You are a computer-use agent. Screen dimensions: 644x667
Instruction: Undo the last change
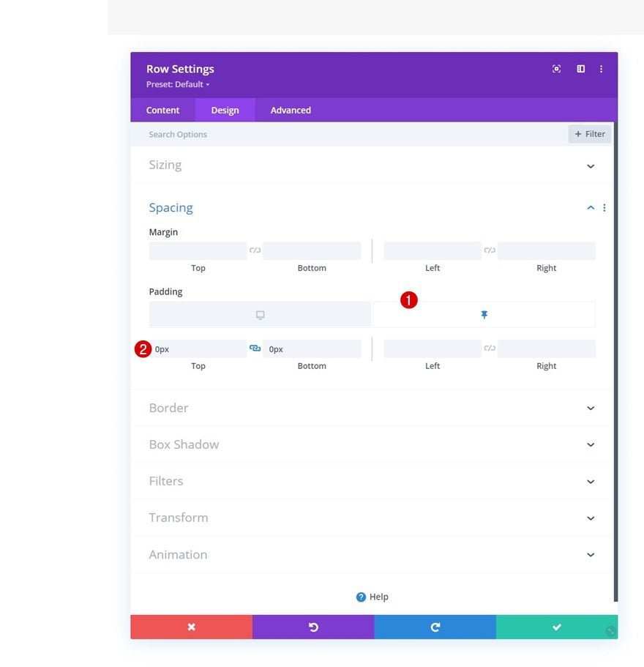pyautogui.click(x=313, y=627)
